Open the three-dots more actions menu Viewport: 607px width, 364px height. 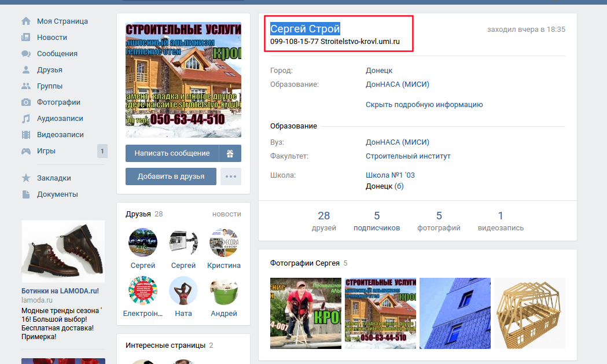[231, 177]
